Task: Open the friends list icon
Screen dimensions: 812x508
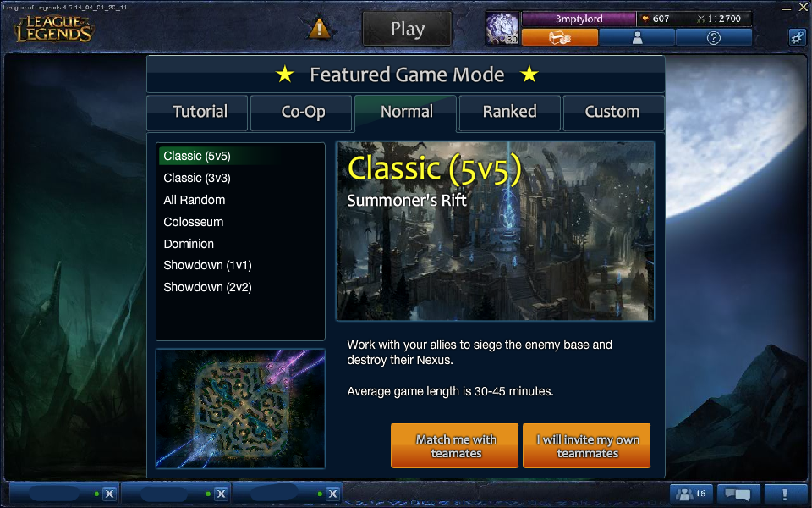Action: pos(691,494)
